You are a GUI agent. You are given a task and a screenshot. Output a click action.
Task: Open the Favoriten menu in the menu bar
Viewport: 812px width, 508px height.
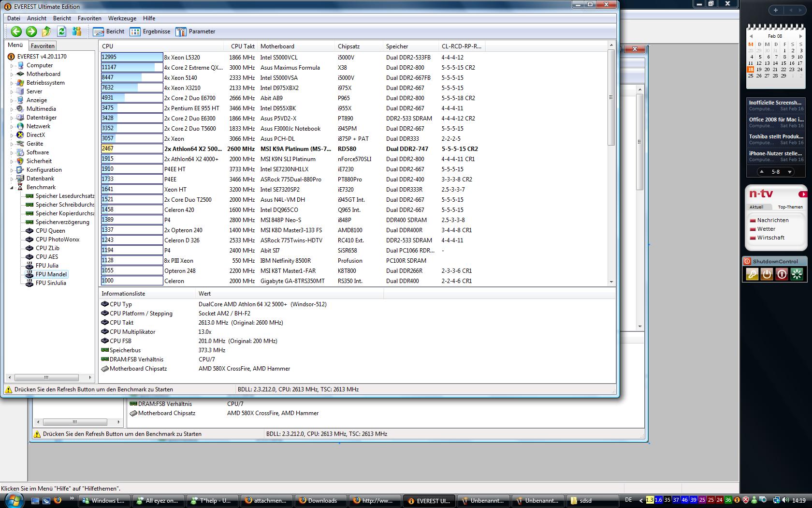[x=89, y=18]
